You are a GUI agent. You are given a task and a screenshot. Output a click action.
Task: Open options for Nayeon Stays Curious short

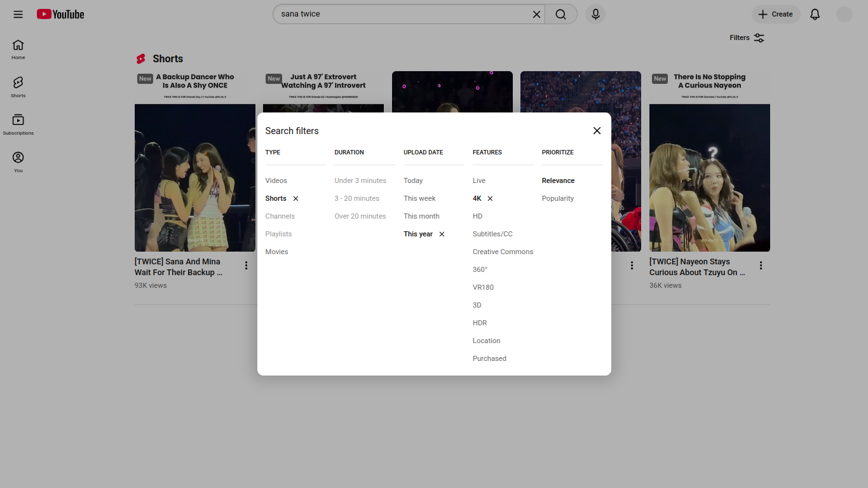pos(761,266)
